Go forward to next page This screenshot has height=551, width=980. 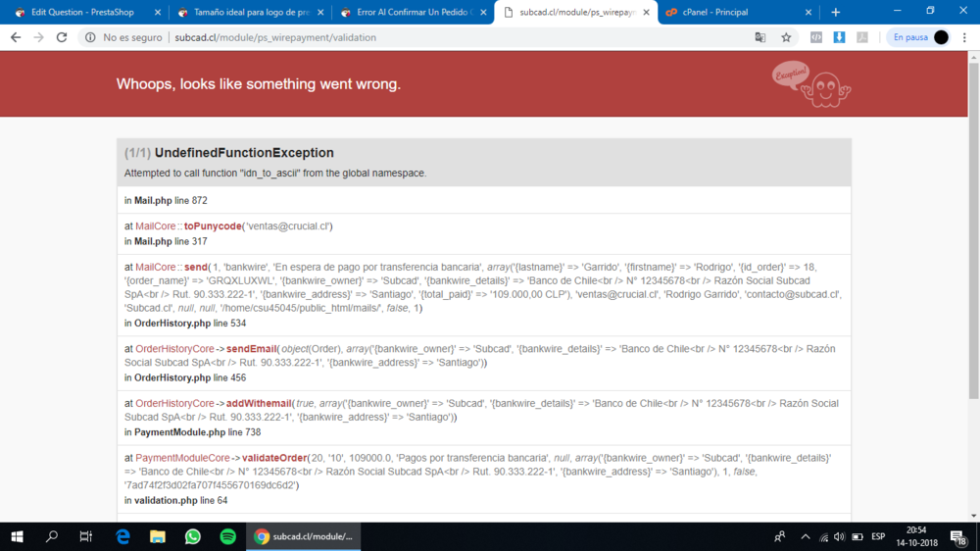coord(39,37)
